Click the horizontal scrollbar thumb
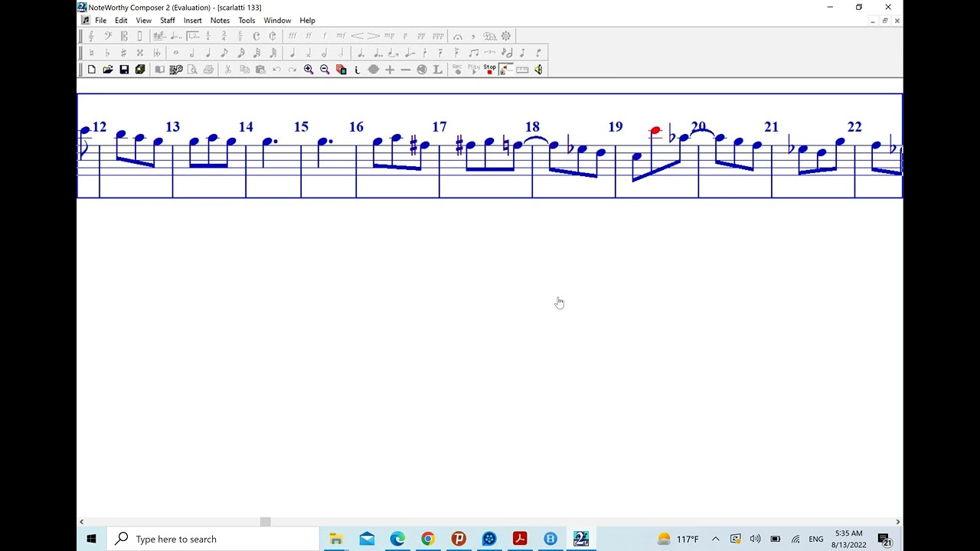980x551 pixels. tap(265, 522)
